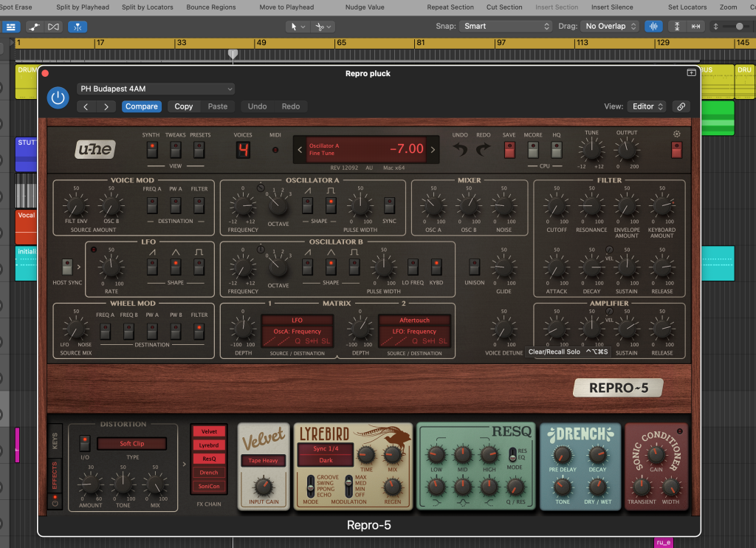The width and height of the screenshot is (756, 548).
Task: Open the Drag No Overlap dropdown
Action: tap(610, 27)
